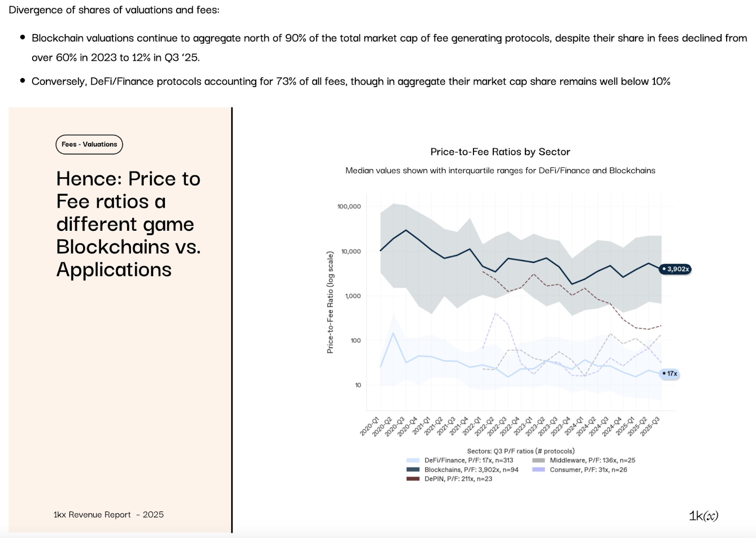
Task: Select the 100,000 y-axis tick label
Action: 349,207
